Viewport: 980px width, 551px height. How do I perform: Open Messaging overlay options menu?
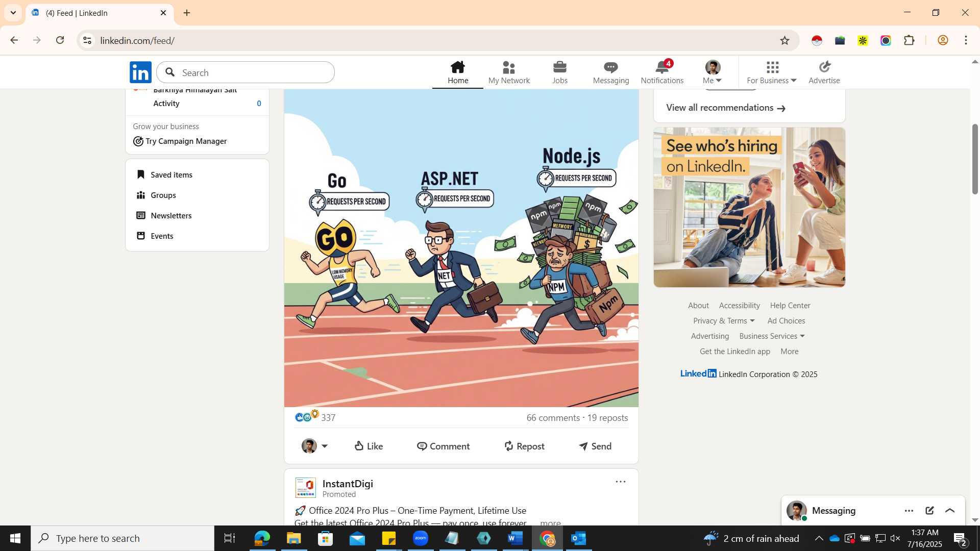click(x=909, y=511)
